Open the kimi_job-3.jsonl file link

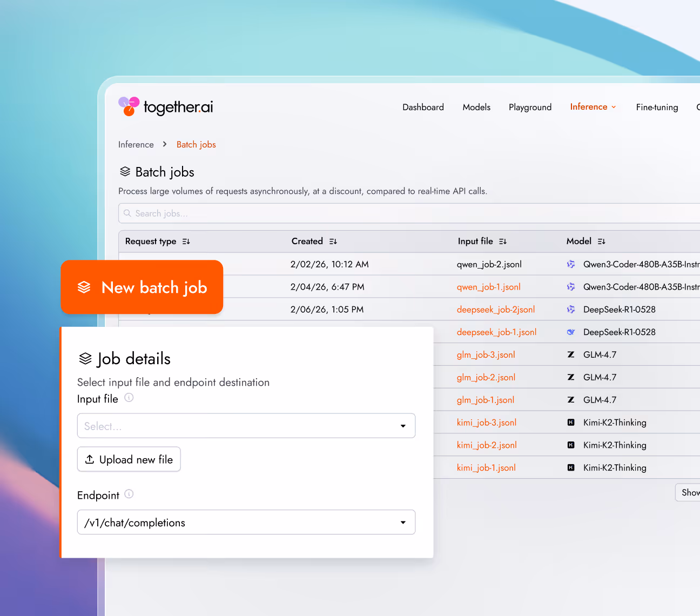click(487, 423)
